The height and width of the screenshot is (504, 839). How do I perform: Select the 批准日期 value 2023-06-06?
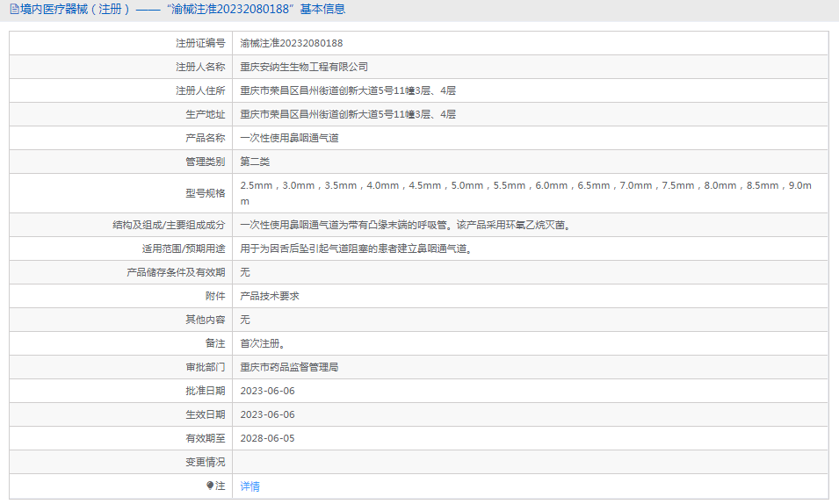tap(268, 391)
